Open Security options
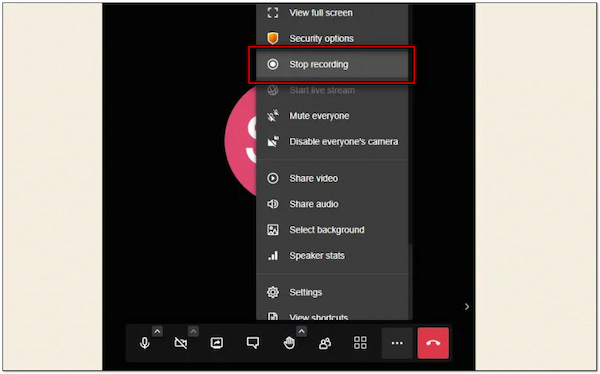Screen dimensions: 600x374 click(332, 38)
